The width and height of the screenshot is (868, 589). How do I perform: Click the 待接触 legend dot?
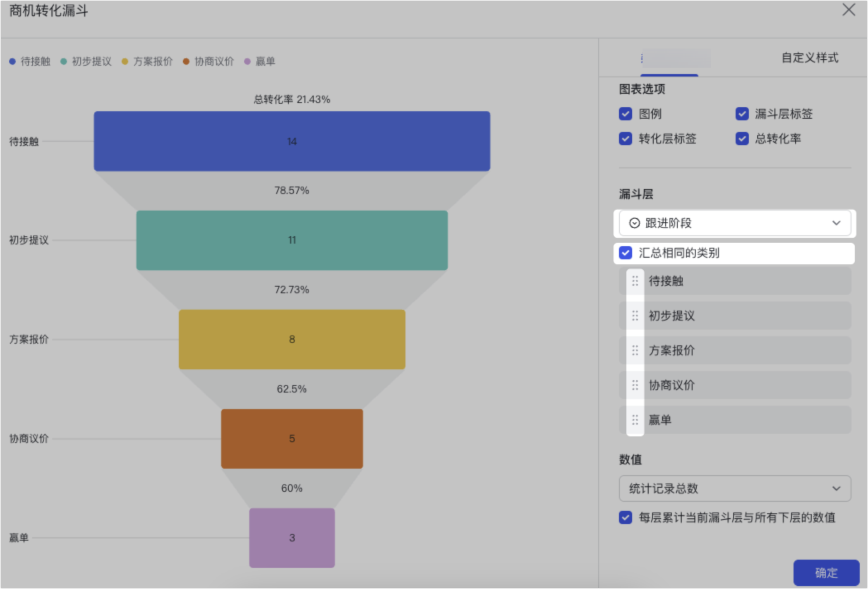point(12,61)
